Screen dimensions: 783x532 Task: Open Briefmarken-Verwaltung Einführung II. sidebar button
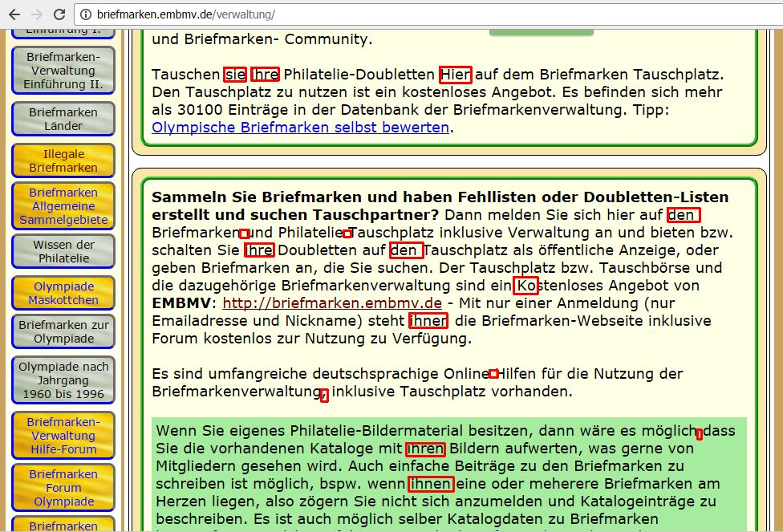click(x=63, y=71)
